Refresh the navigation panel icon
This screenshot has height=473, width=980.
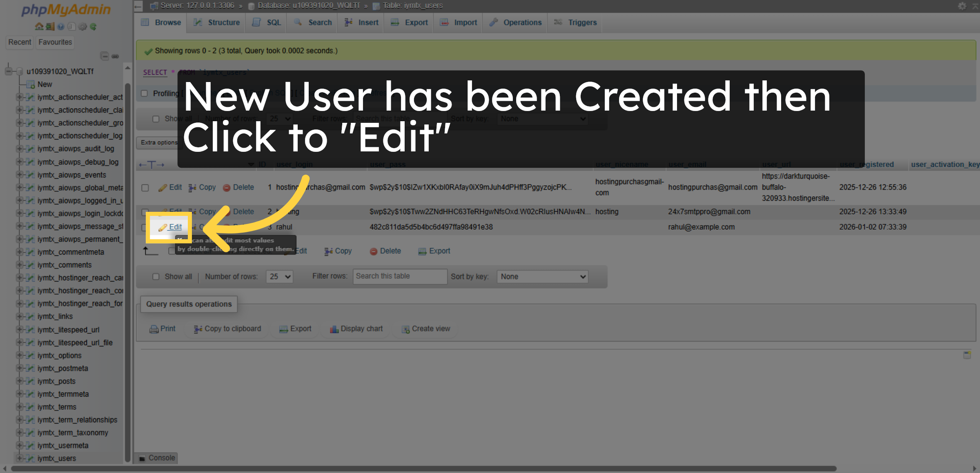coord(94,27)
